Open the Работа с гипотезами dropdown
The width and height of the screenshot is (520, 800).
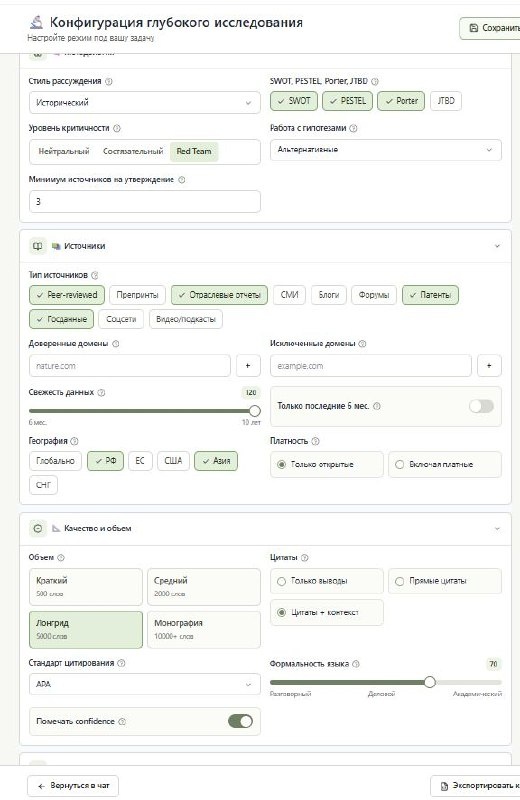click(386, 149)
